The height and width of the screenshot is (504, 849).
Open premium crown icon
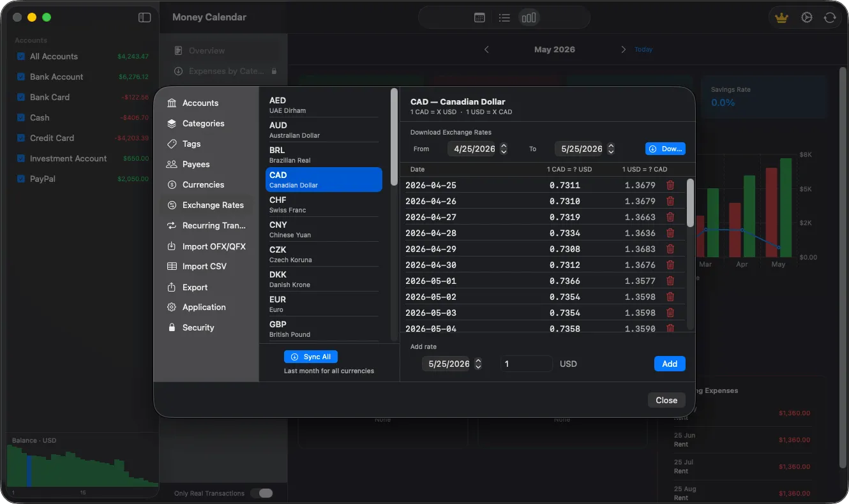click(x=781, y=18)
